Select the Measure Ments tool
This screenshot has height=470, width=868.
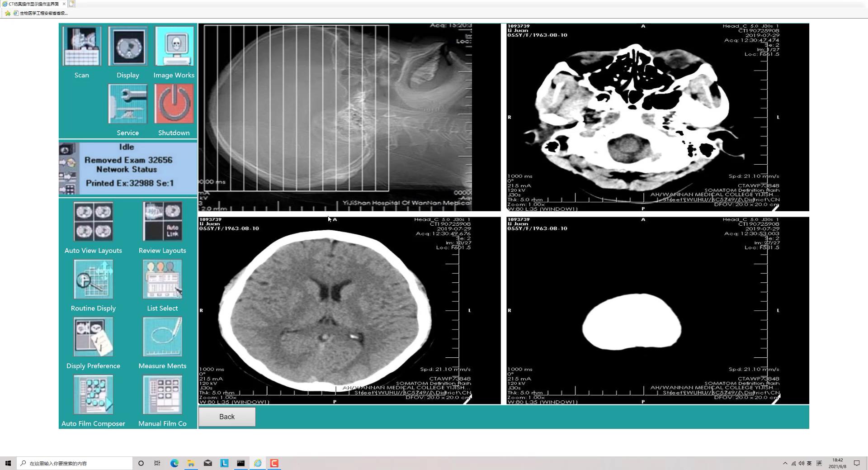(x=162, y=337)
